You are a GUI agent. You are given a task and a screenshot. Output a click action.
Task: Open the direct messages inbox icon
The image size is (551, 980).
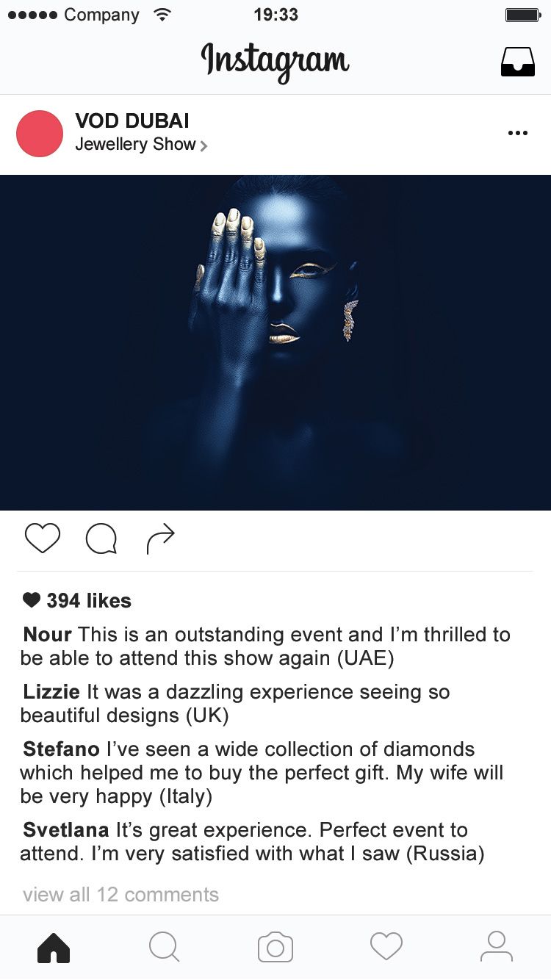click(x=518, y=62)
